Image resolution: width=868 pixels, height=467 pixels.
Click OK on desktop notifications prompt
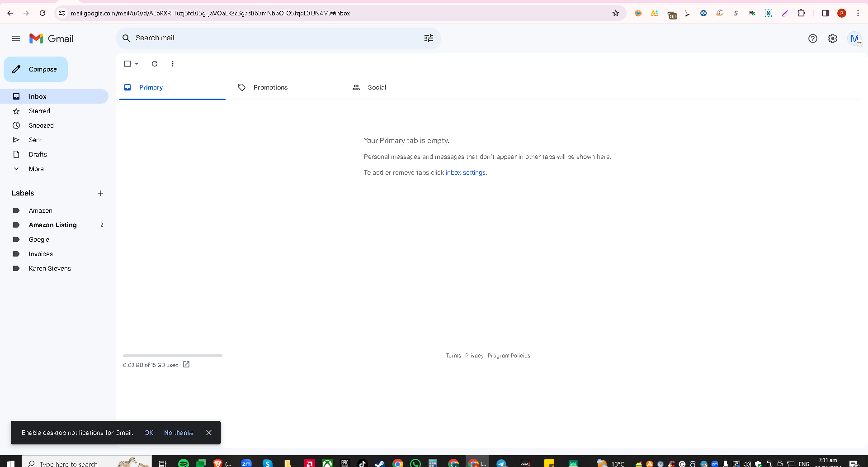tap(149, 433)
